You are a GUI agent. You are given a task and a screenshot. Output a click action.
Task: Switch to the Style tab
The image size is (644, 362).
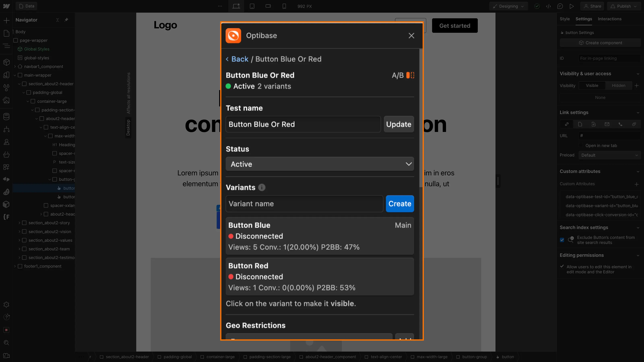[565, 19]
